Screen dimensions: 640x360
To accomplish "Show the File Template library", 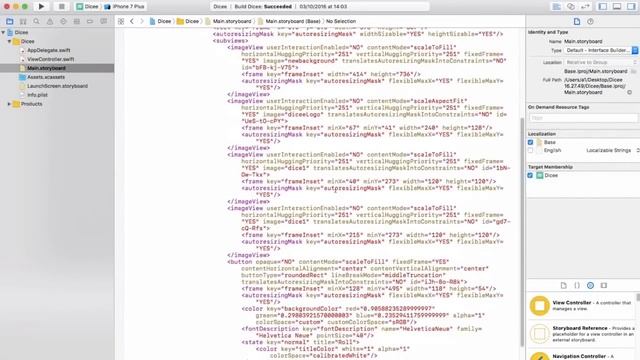I will 564,285.
